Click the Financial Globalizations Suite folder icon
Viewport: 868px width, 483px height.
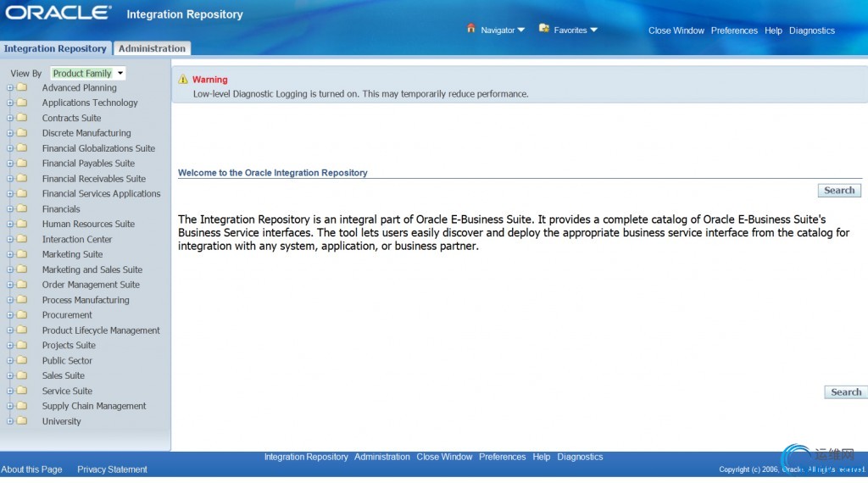pos(21,148)
